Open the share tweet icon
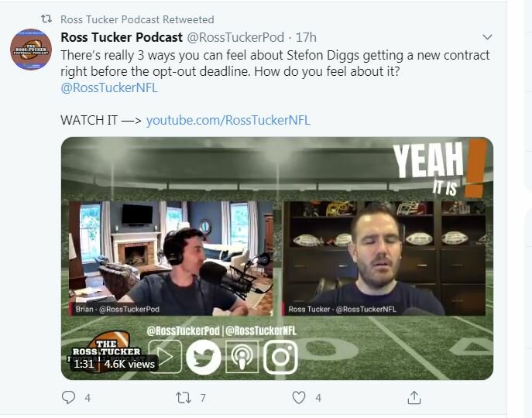The height and width of the screenshot is (418, 532). tap(414, 398)
